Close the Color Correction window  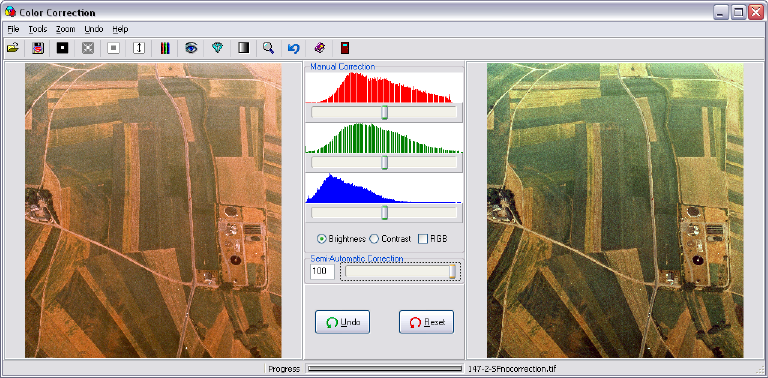tap(755, 12)
